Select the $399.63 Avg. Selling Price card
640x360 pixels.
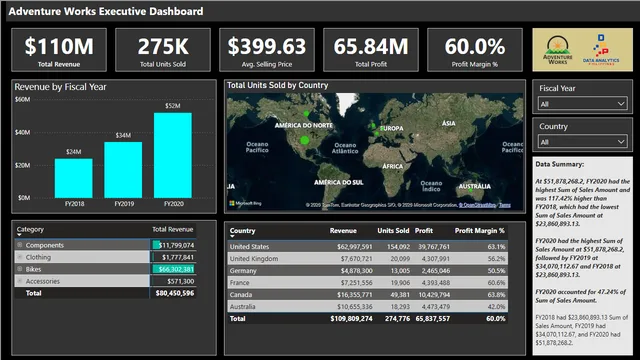(x=267, y=50)
